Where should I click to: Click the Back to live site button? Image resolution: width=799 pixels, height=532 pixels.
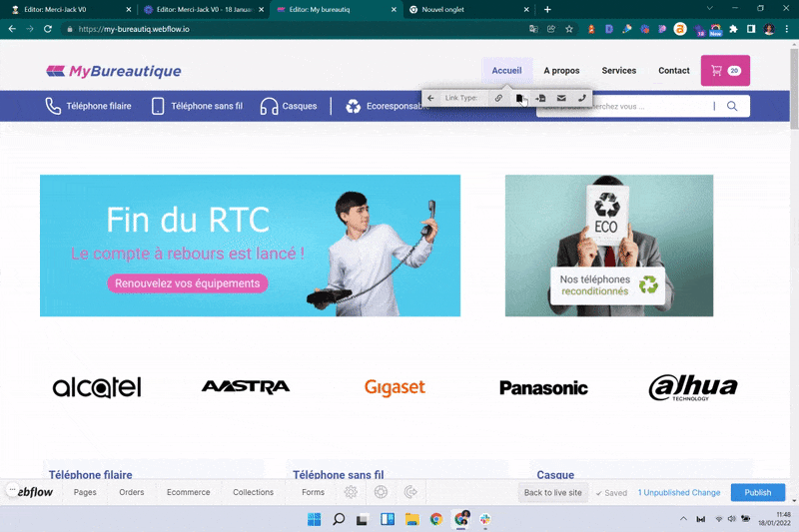(553, 492)
